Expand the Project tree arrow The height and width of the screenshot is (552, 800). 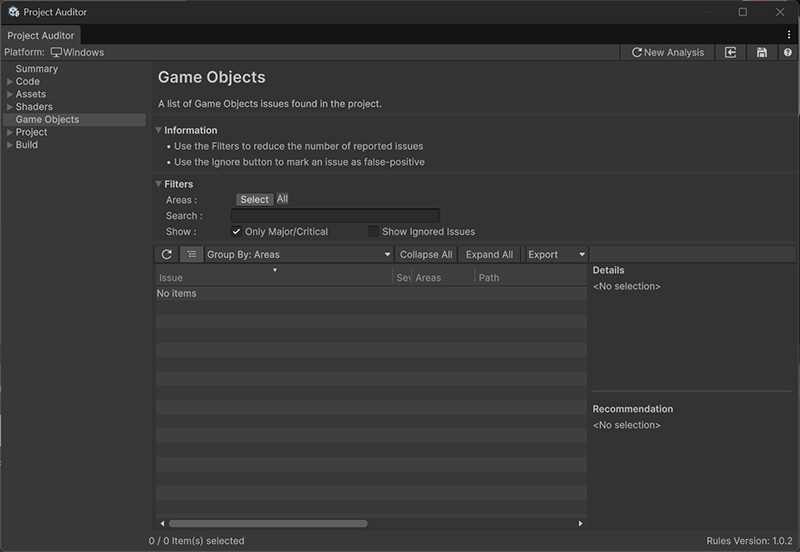[x=10, y=132]
